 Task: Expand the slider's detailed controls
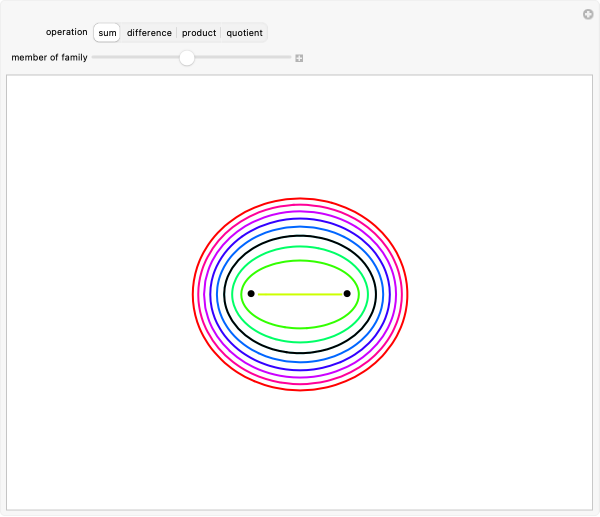click(x=299, y=58)
